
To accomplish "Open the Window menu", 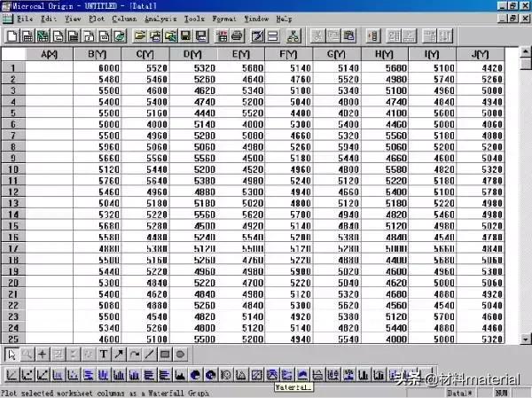I will click(x=256, y=19).
